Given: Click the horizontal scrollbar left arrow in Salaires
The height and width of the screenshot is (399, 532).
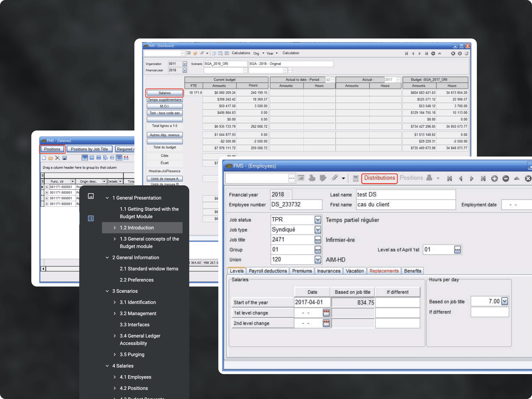Looking at the screenshot, I should click(x=43, y=269).
